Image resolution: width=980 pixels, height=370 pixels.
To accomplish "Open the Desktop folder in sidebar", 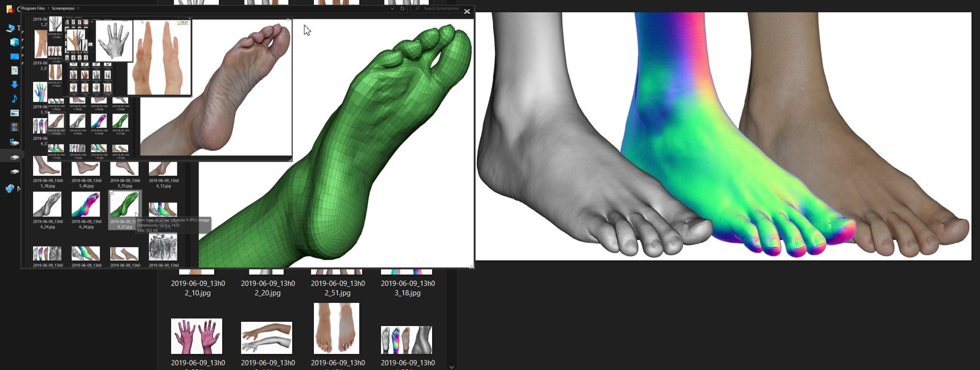I will [x=15, y=56].
